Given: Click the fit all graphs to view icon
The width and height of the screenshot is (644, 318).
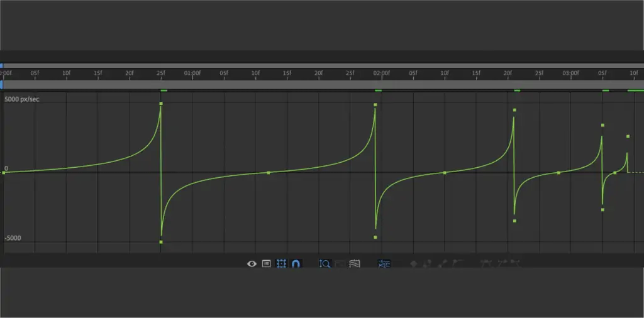Looking at the screenshot, I should coord(355,264).
